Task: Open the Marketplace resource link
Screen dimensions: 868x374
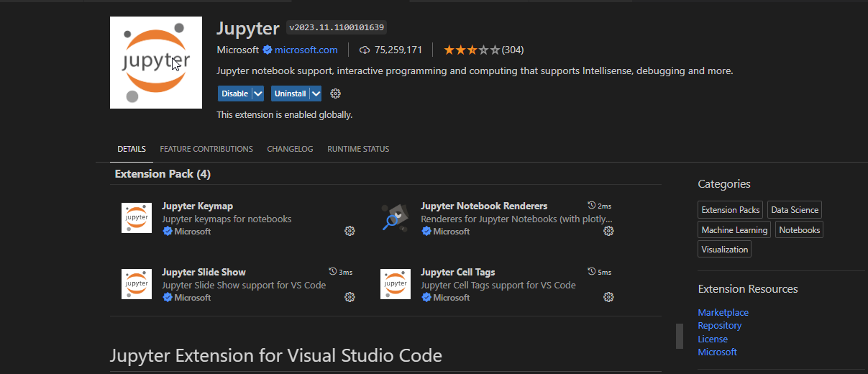Action: click(x=723, y=312)
